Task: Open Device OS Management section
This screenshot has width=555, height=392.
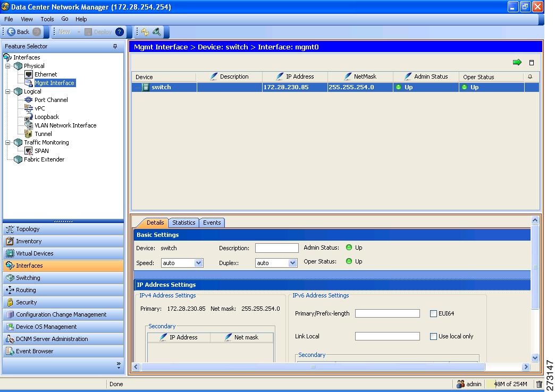Action: tap(63, 327)
